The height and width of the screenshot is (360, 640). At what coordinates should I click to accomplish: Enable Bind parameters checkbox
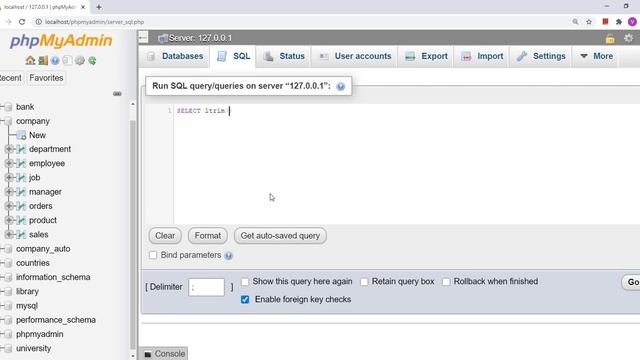click(x=153, y=255)
